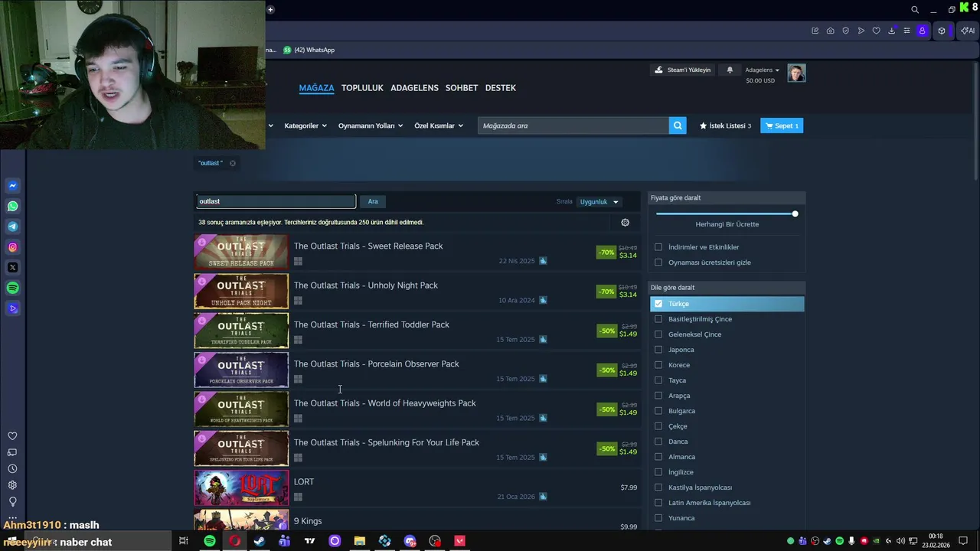The image size is (980, 551).
Task: Enable the Almanca language checkbox
Action: (x=658, y=457)
